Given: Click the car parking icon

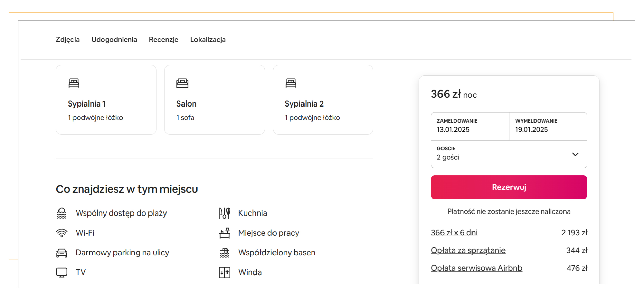Looking at the screenshot, I should point(62,253).
